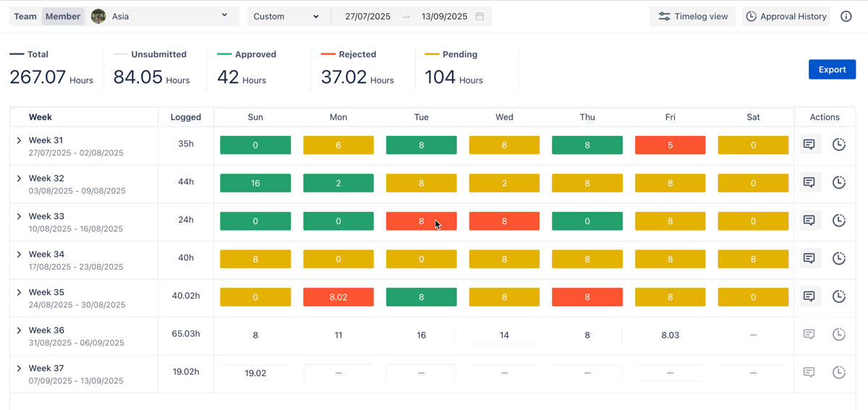
Task: Select the green Sunday 16 cell in Week 32
Action: click(x=255, y=184)
